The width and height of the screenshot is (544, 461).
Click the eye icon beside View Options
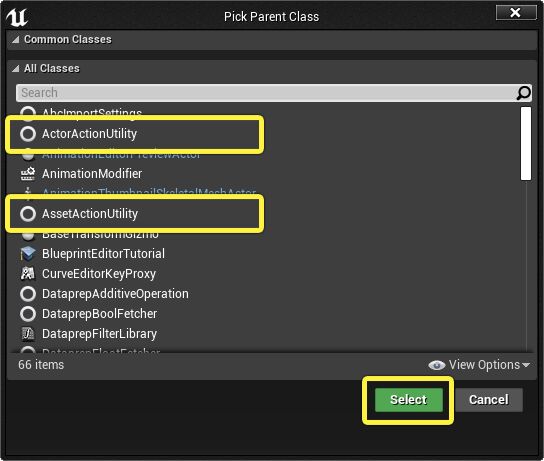436,365
